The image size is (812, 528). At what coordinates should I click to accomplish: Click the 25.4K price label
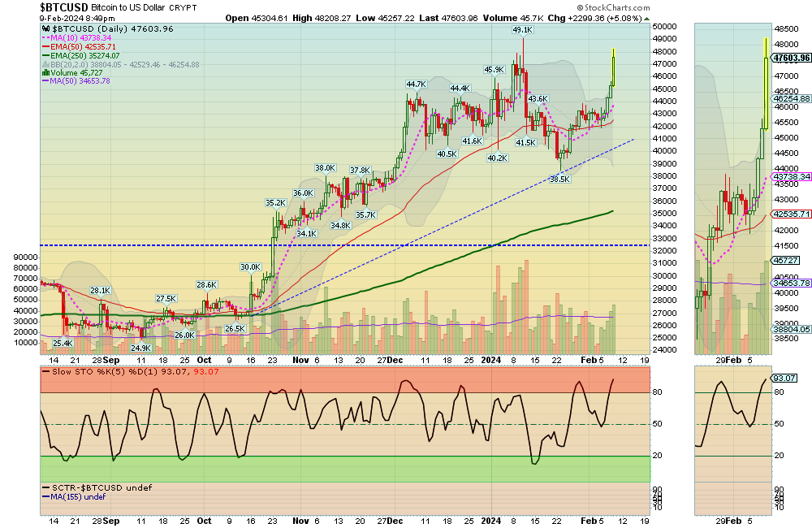pyautogui.click(x=63, y=343)
